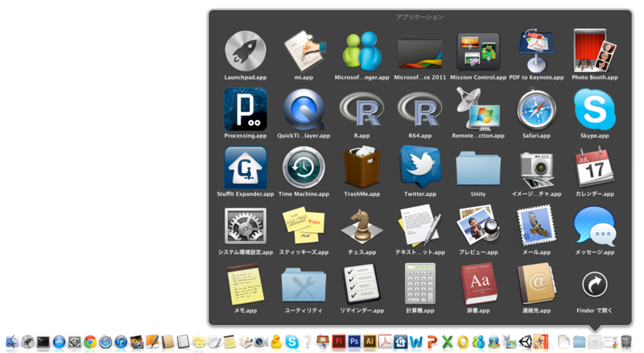The width and height of the screenshot is (644, 353).
Task: Launch Microsoft Word from the Dock
Action: click(x=416, y=342)
